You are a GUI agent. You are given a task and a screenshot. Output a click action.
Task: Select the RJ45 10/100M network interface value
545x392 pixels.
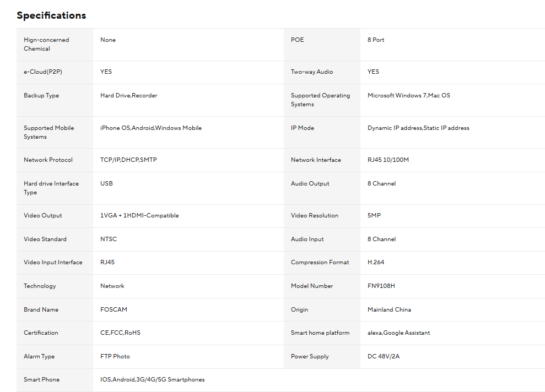388,160
